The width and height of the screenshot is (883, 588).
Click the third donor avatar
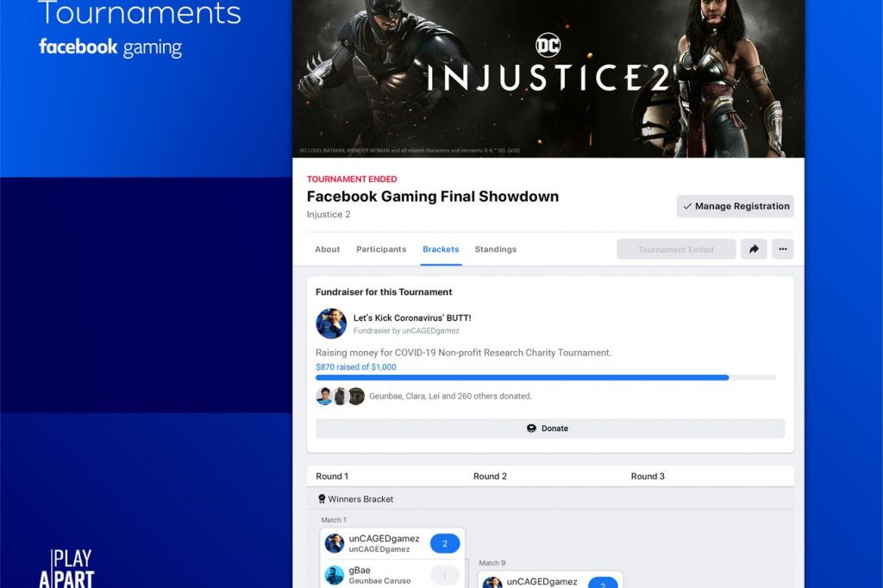[x=356, y=396]
